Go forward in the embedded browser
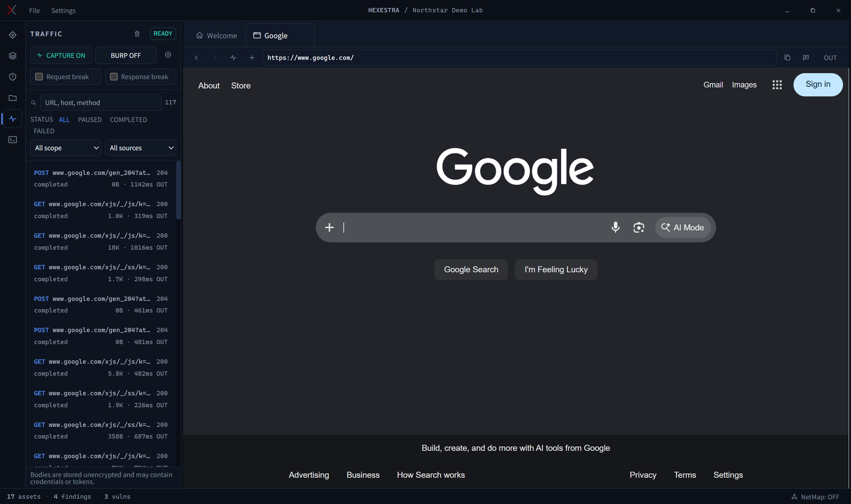Screen dimensions: 851x504 [215, 57]
